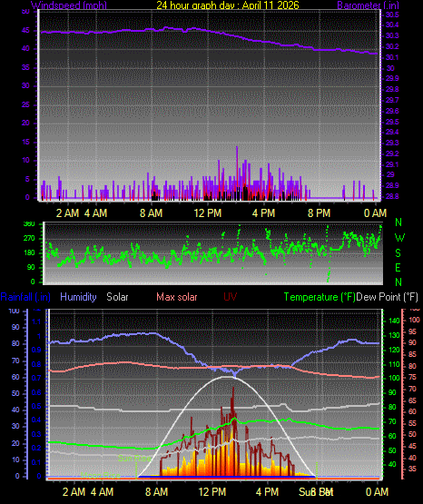The image size is (423, 504).
Task: Click the lowest 'N' compass label
Action: pos(398,282)
